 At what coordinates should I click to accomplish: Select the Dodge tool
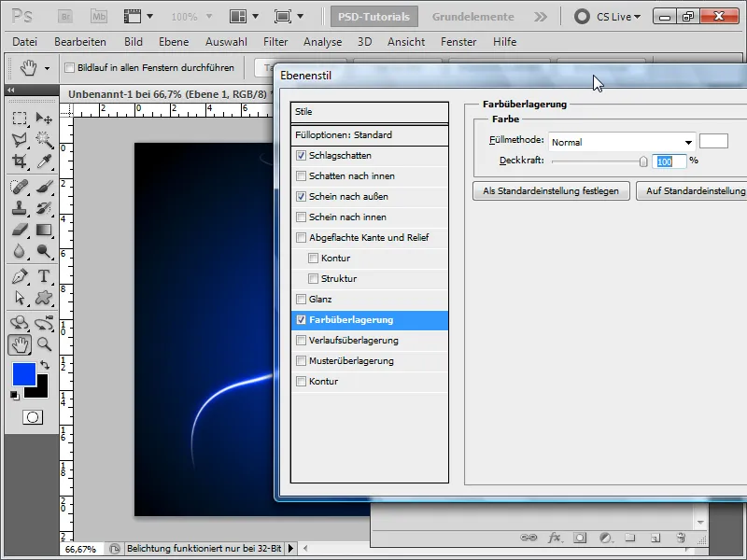44,251
